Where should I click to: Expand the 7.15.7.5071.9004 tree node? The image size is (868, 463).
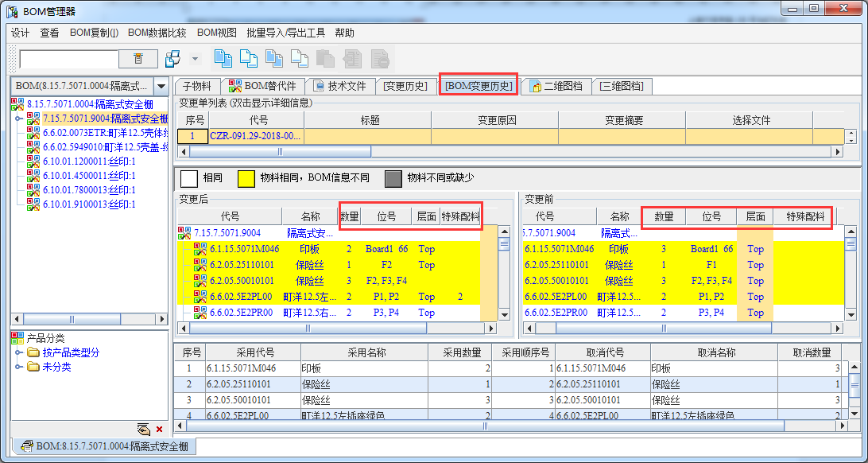19,119
